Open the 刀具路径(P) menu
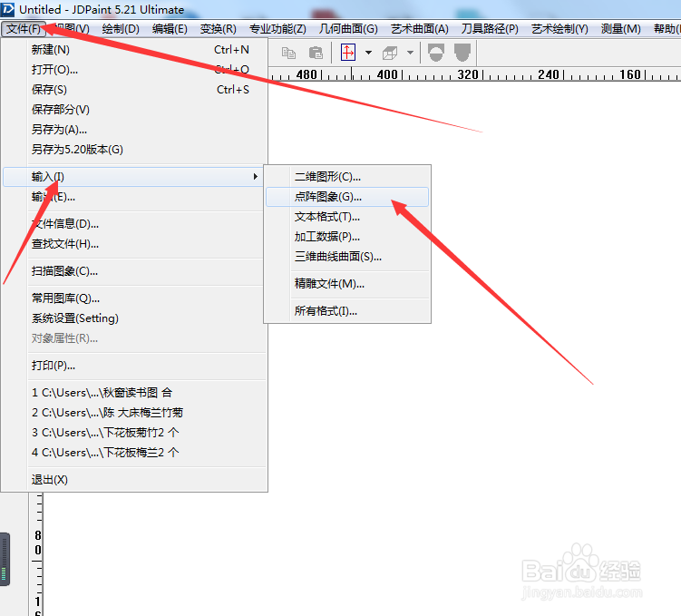Image resolution: width=681 pixels, height=616 pixels. (490, 29)
